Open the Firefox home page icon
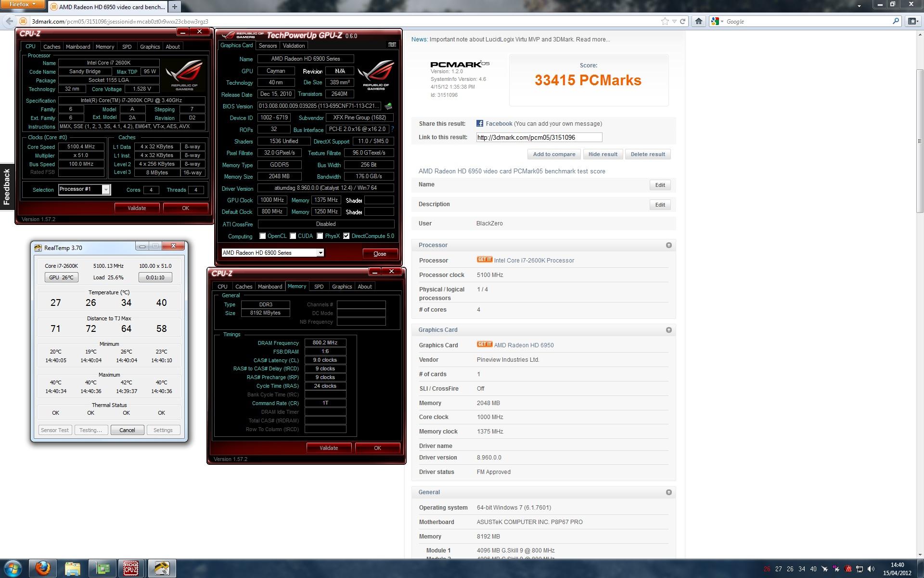924x578 pixels. [x=699, y=21]
